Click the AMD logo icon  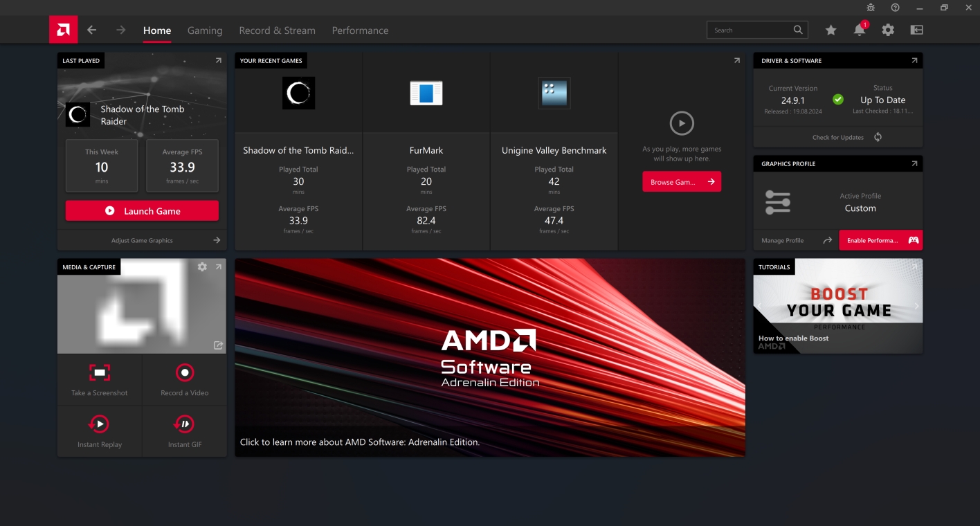[63, 30]
